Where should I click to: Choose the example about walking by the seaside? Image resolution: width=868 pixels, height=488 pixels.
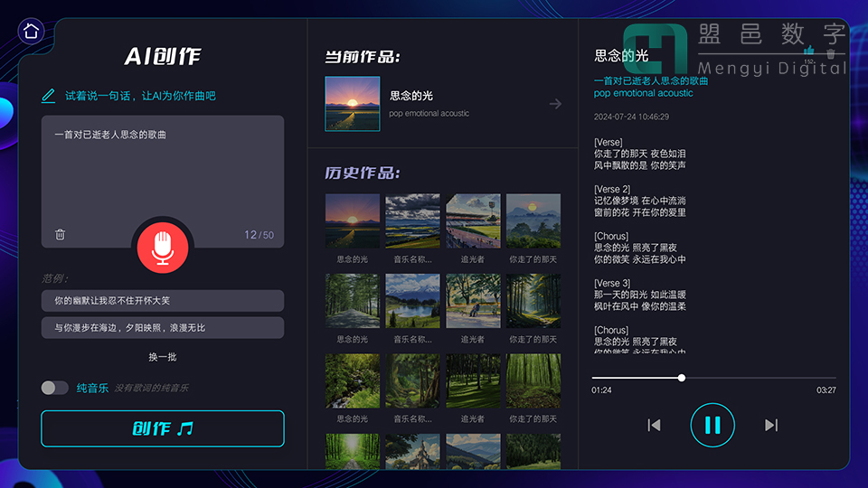coord(163,328)
